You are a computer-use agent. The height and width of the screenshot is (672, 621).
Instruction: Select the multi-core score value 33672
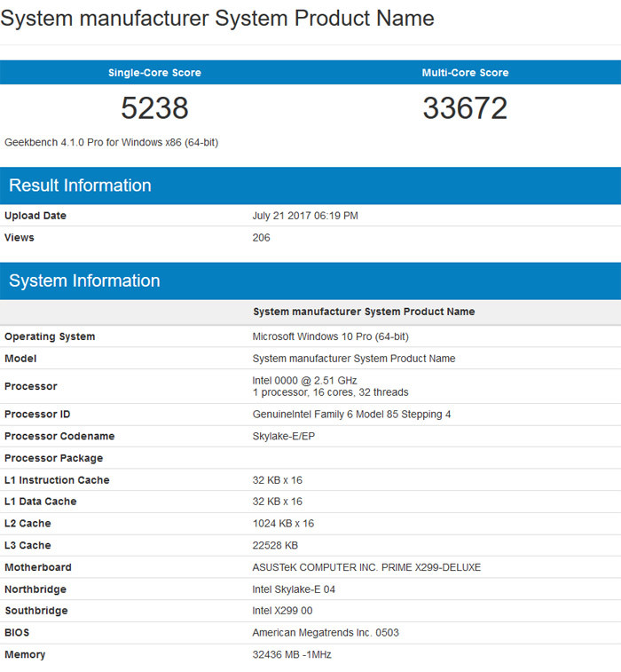[x=465, y=107]
